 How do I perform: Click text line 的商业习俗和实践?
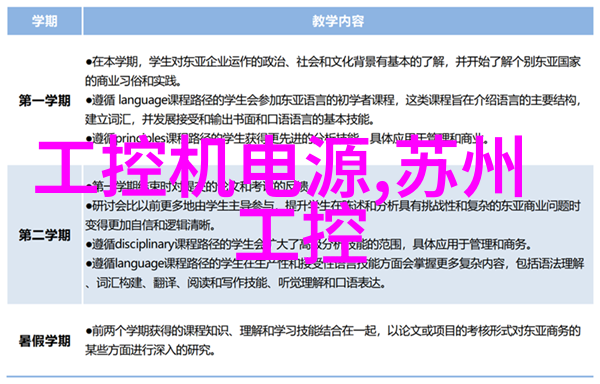click(x=133, y=81)
